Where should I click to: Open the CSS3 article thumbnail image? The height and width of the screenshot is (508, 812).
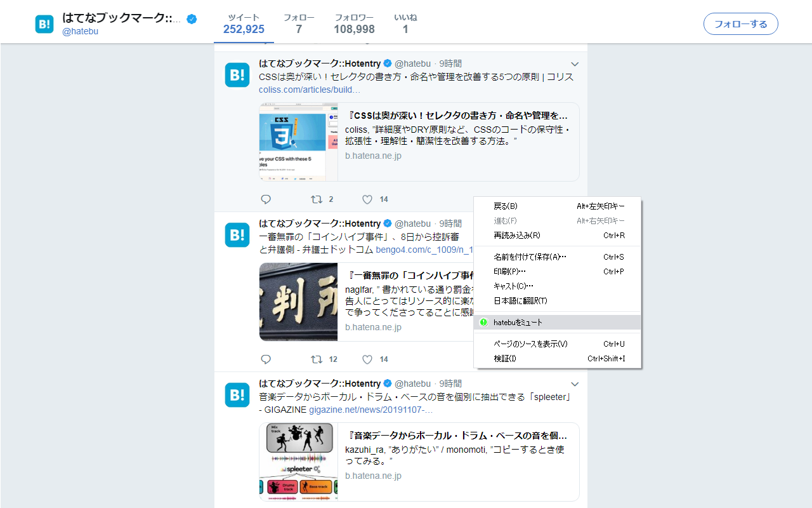click(298, 142)
